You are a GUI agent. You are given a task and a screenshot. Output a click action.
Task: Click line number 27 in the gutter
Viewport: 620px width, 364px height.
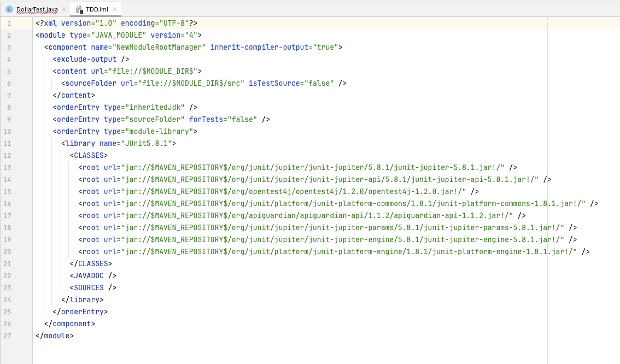(7, 336)
